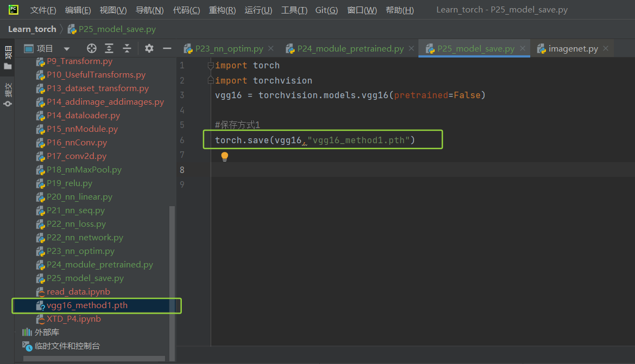This screenshot has height=364, width=635.
Task: Select read_data.ipynb notebook file
Action: click(x=78, y=292)
